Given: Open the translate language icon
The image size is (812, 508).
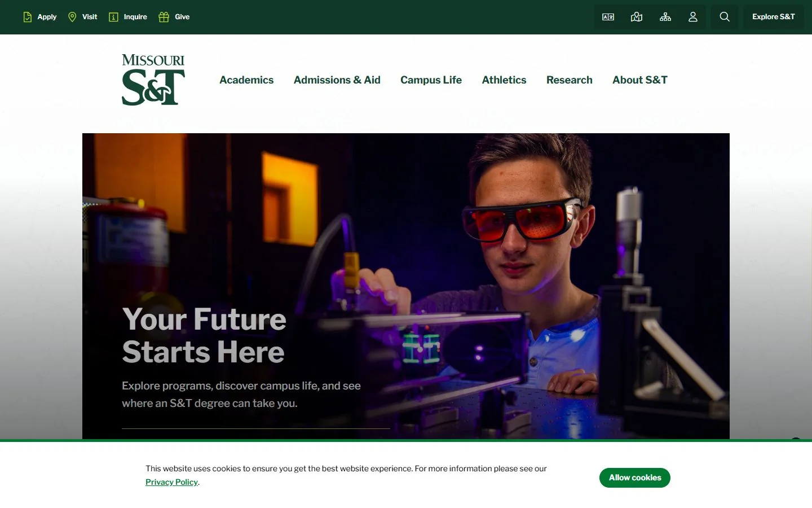Looking at the screenshot, I should tap(608, 17).
